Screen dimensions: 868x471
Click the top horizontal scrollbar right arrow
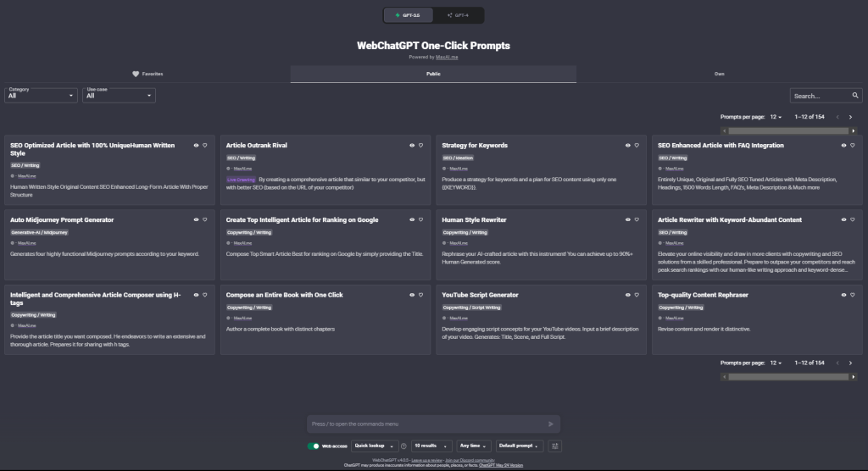(852, 130)
